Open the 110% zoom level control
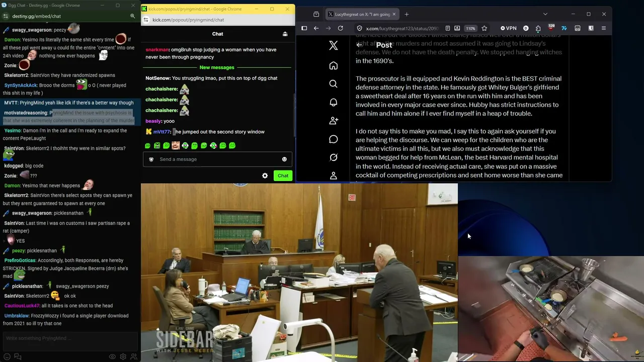Screen dimensions: 644x362 pos(470,28)
